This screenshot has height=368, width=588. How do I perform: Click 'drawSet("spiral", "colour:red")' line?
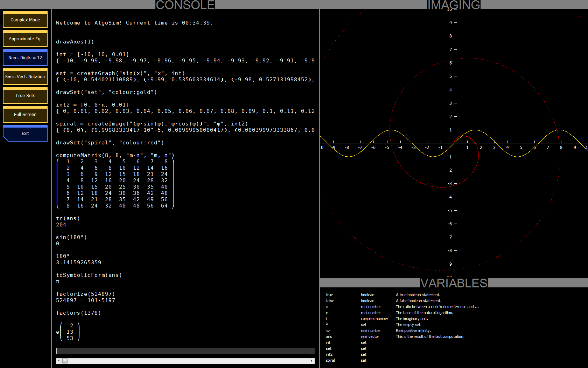coord(110,143)
